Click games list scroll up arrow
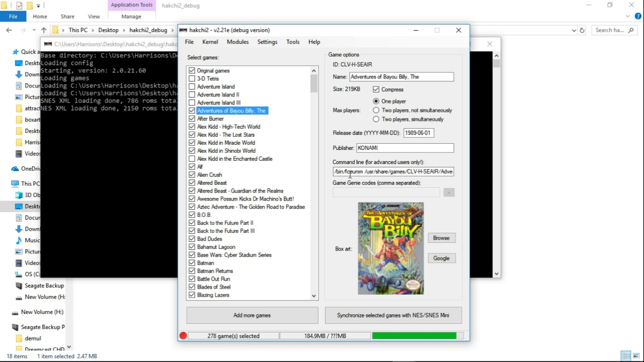The width and height of the screenshot is (644, 362). tap(314, 71)
